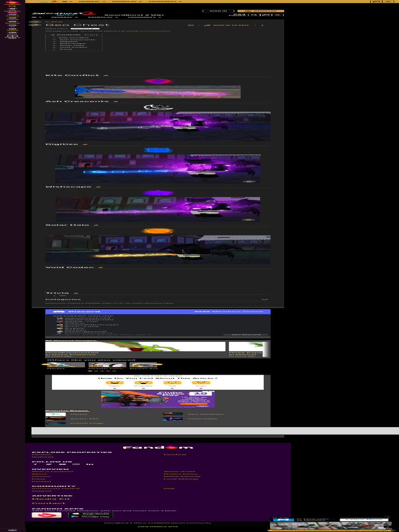Edit the Kite Conflict section via pencil icon
399x532 pixels.
point(105,76)
